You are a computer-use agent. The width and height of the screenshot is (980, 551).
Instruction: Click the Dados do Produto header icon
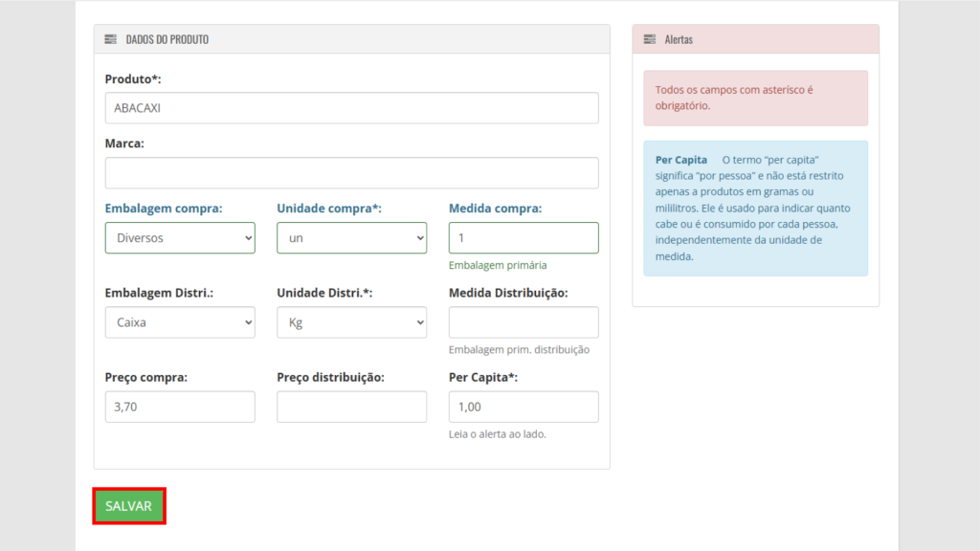(x=111, y=39)
